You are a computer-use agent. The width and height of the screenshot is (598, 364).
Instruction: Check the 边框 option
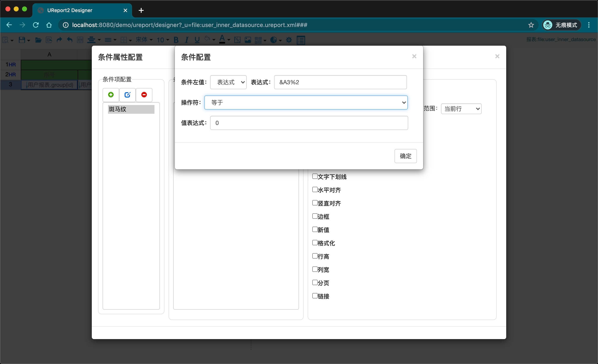point(315,216)
